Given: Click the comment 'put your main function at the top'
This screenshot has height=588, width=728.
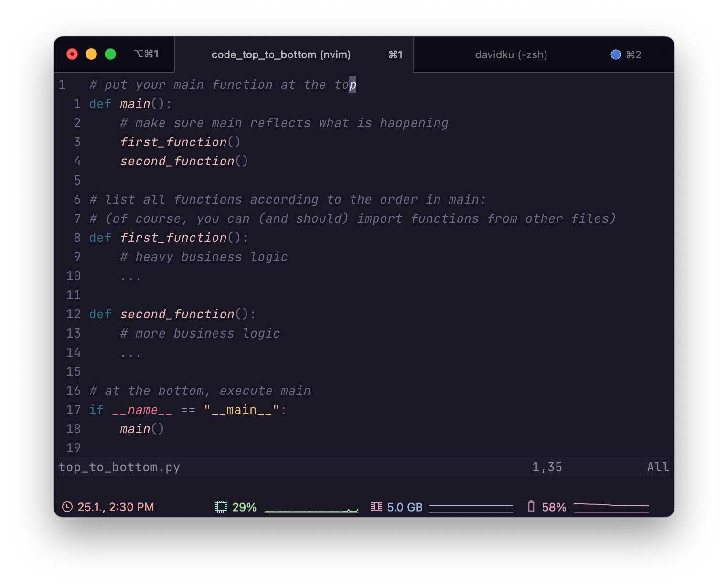Looking at the screenshot, I should coord(223,85).
